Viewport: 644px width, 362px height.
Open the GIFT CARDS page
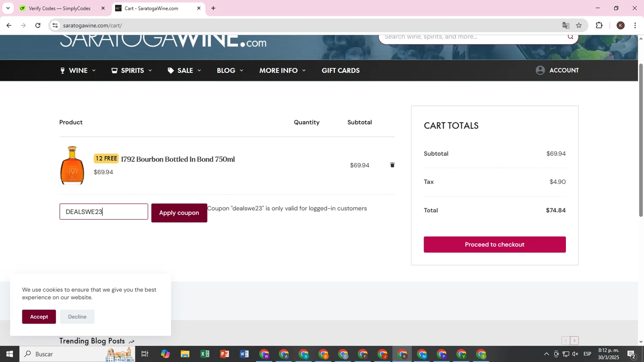point(340,70)
